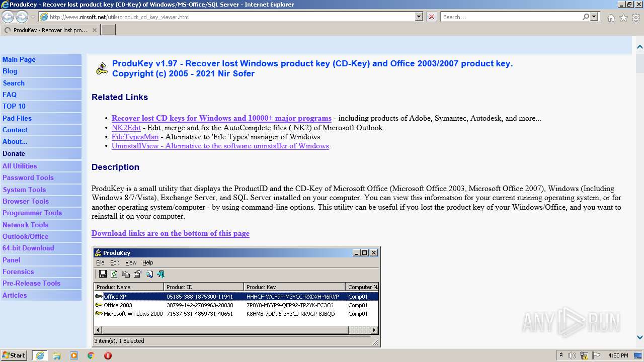The width and height of the screenshot is (644, 362).
Task: Open the Articles sidebar link
Action: point(41,295)
